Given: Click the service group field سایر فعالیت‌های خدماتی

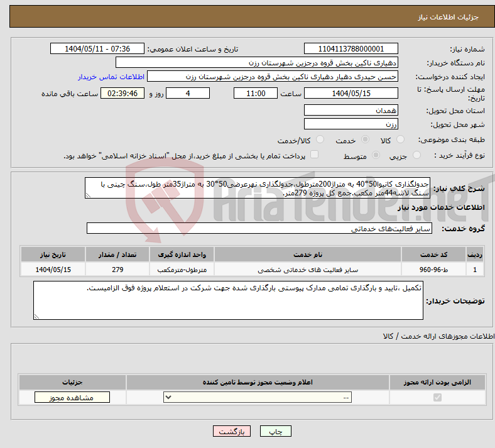Looking at the screenshot, I should [259, 228].
